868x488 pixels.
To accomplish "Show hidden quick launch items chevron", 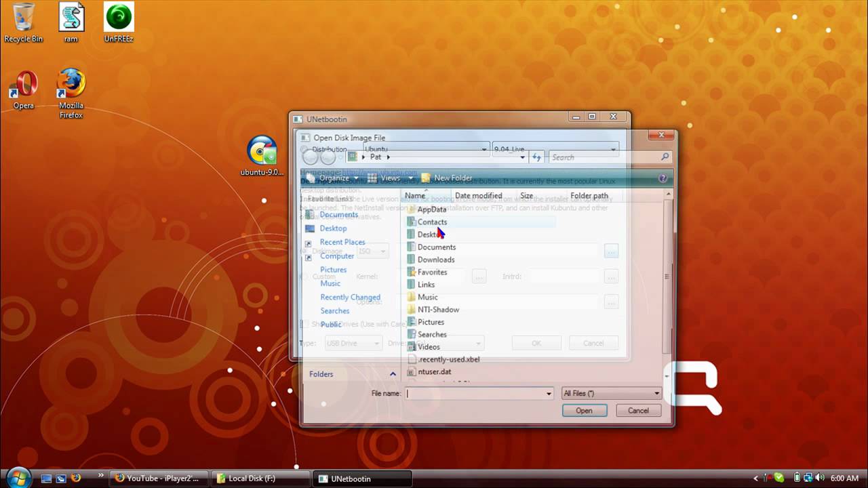I will [x=101, y=475].
